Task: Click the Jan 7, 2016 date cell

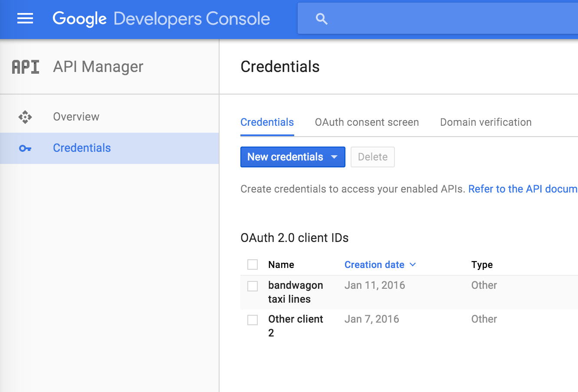Action: tap(372, 319)
